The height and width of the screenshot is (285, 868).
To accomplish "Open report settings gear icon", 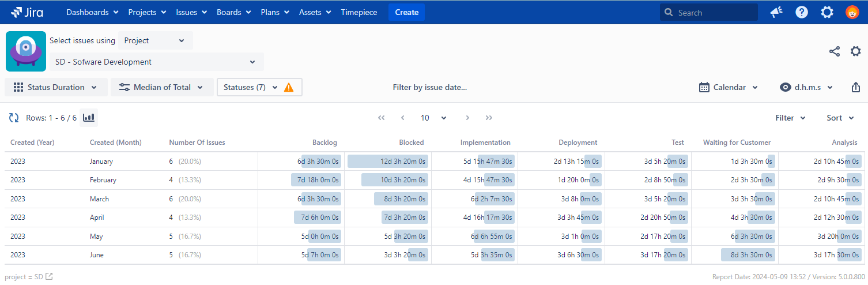I will (856, 51).
